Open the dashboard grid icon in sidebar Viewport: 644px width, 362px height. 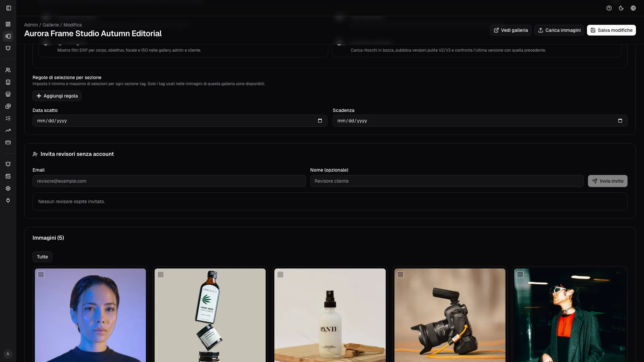(x=8, y=24)
